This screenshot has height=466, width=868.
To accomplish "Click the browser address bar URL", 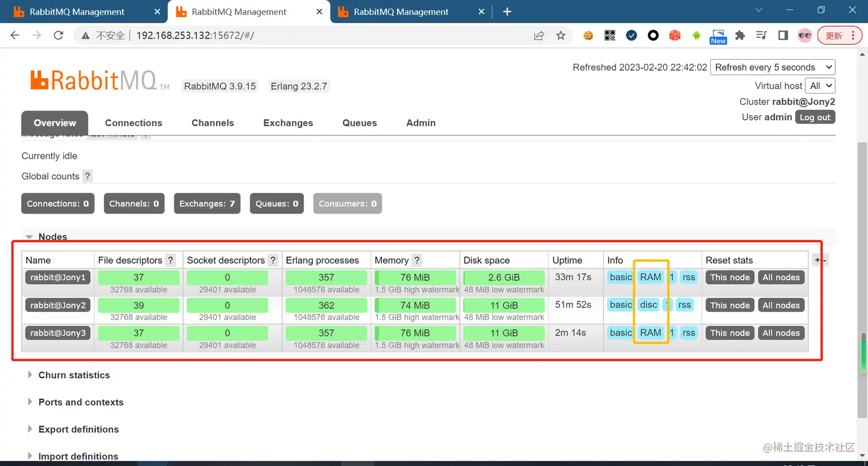I will 195,36.
